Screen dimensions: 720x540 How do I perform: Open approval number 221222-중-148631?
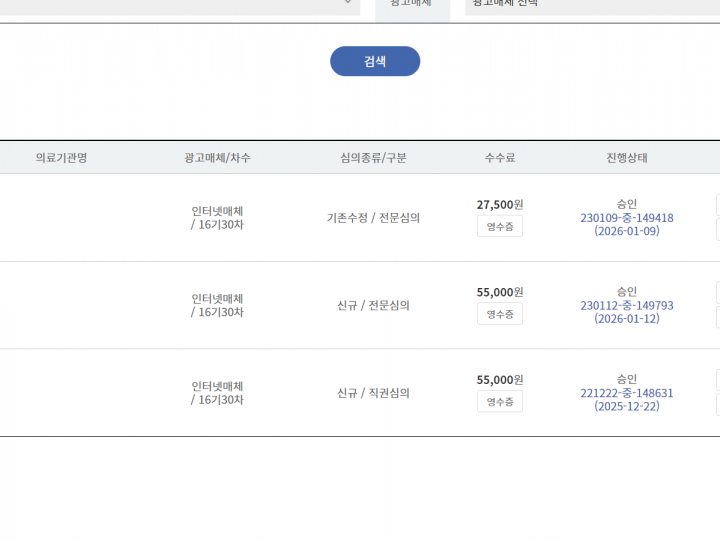[626, 393]
